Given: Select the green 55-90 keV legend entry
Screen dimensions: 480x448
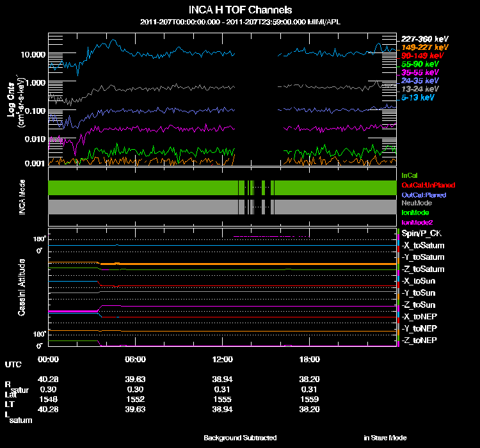Looking at the screenshot, I should (x=420, y=64).
